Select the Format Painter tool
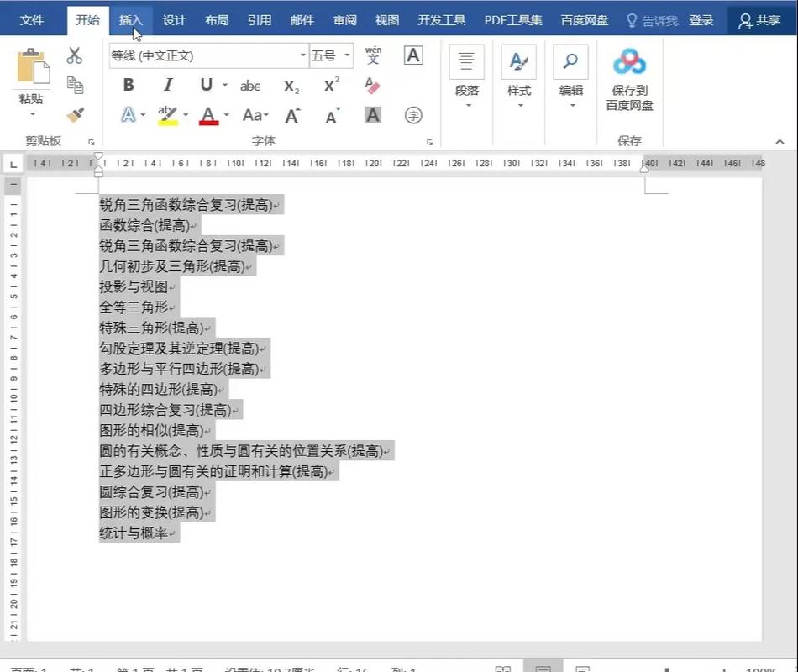The width and height of the screenshot is (798, 672). [x=74, y=113]
